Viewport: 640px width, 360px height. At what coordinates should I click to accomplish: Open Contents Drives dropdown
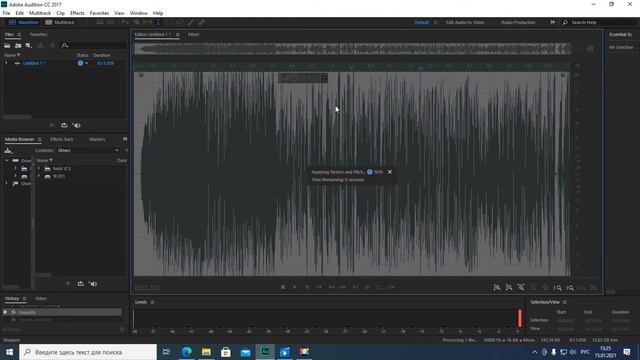click(x=88, y=150)
